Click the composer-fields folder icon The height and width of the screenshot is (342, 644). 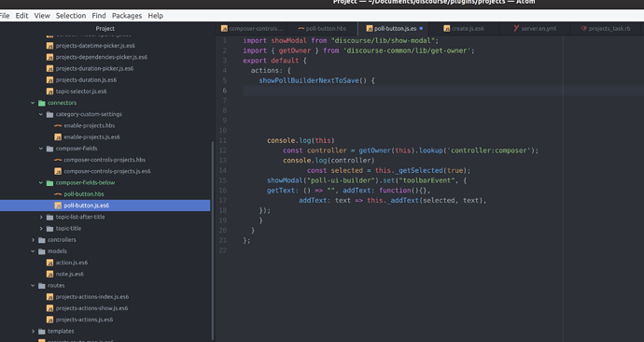(x=49, y=149)
